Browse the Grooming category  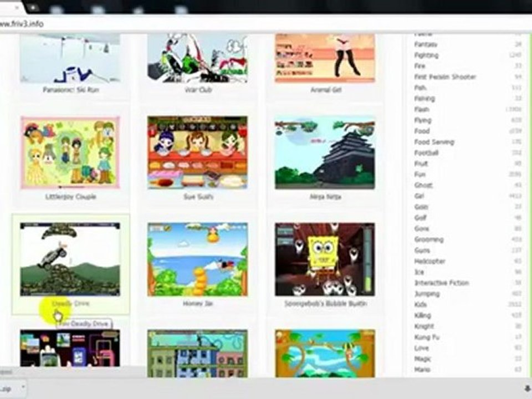(x=429, y=239)
